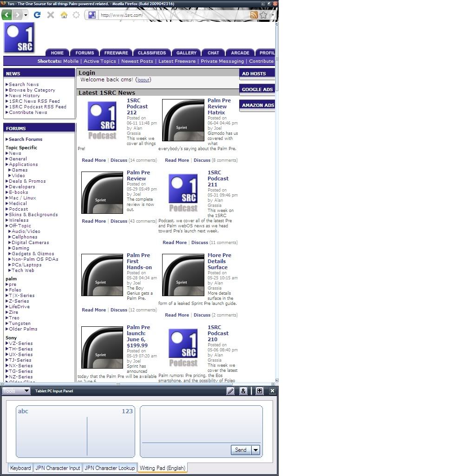Open the bookmark star dropdown arrow
This screenshot has width=471, height=476.
click(x=272, y=15)
